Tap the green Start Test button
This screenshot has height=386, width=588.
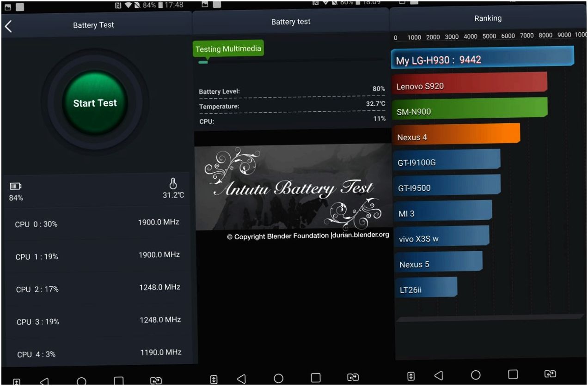pos(95,103)
